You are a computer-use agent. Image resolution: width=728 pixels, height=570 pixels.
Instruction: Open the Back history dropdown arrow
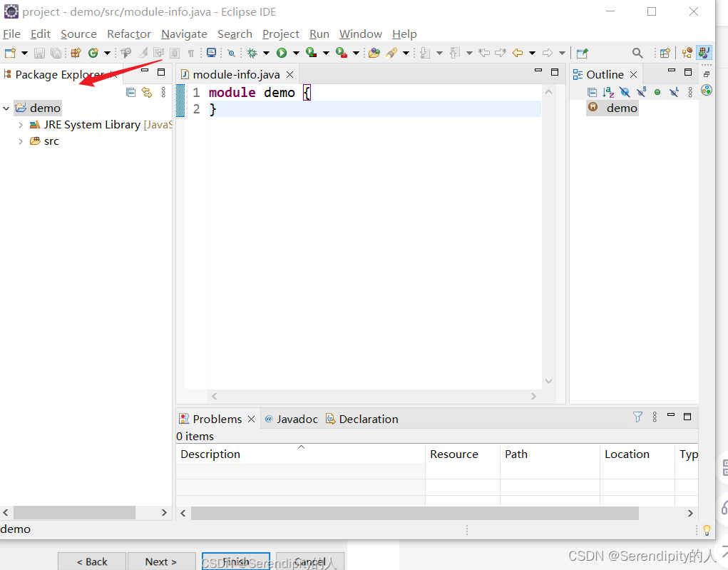tap(532, 53)
